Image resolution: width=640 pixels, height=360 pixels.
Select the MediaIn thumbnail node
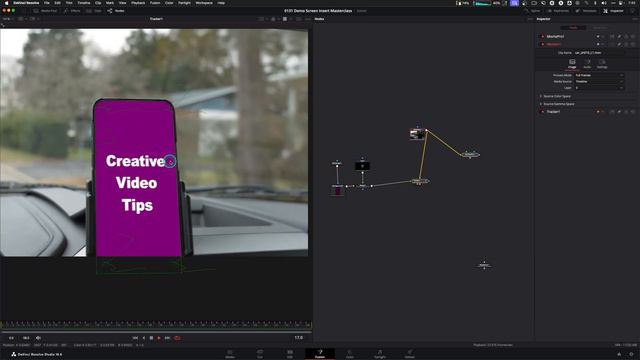click(417, 134)
